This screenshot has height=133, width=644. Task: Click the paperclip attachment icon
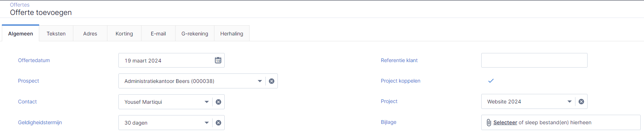coord(489,122)
